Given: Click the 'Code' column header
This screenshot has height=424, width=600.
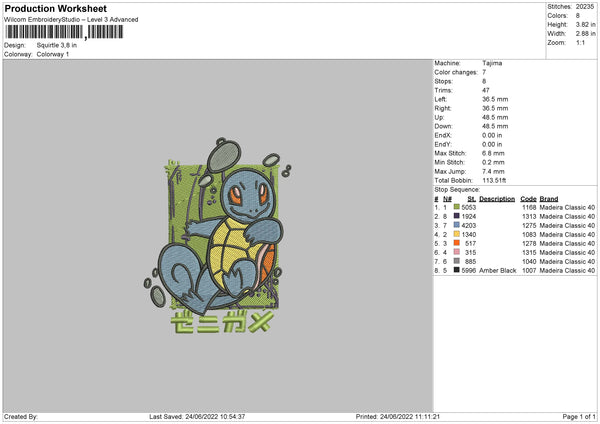Looking at the screenshot, I should (x=528, y=199).
